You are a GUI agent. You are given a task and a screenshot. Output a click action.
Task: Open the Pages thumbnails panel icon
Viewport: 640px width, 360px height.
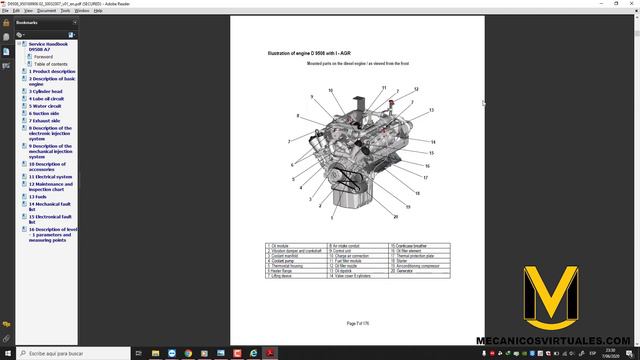coord(6,37)
